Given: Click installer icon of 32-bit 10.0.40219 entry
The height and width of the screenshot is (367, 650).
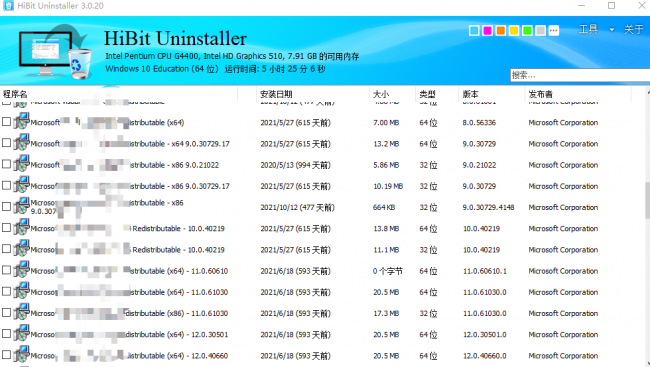Looking at the screenshot, I should click(21, 248).
